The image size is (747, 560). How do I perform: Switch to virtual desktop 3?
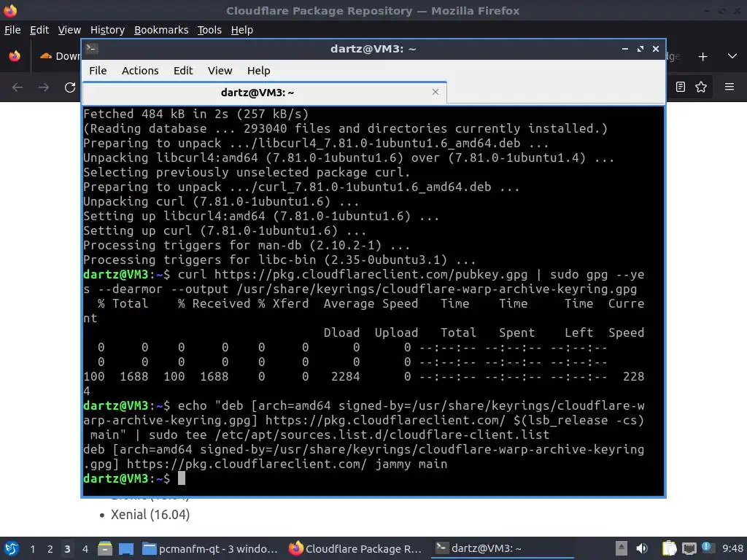click(67, 549)
